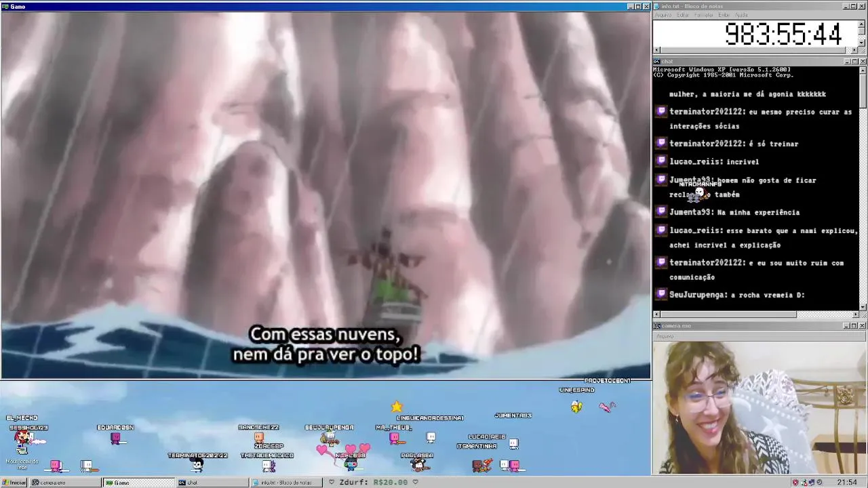Open the Iniciar start button
868x488 pixels.
[14, 483]
